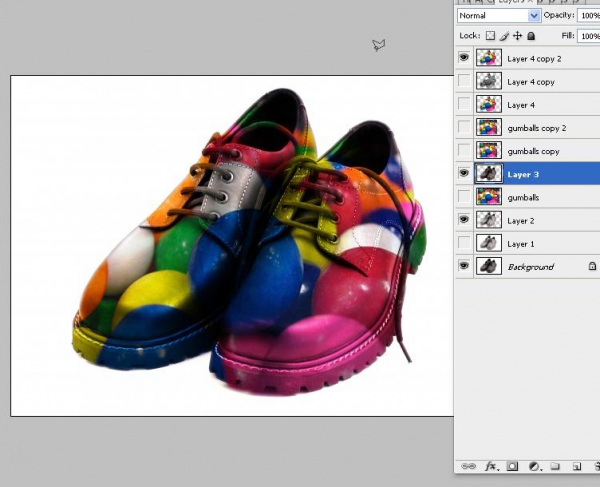Show Layer 4 copy visibility
This screenshot has height=487, width=600.
point(464,81)
